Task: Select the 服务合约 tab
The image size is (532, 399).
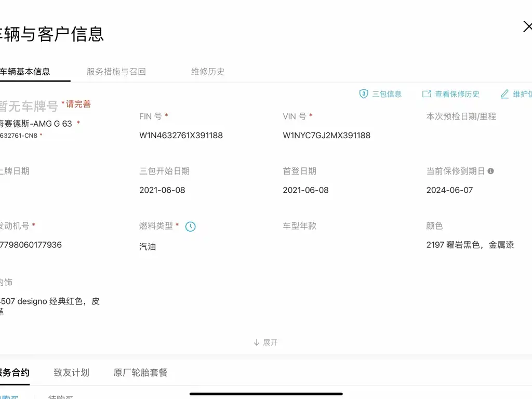Action: pyautogui.click(x=14, y=373)
